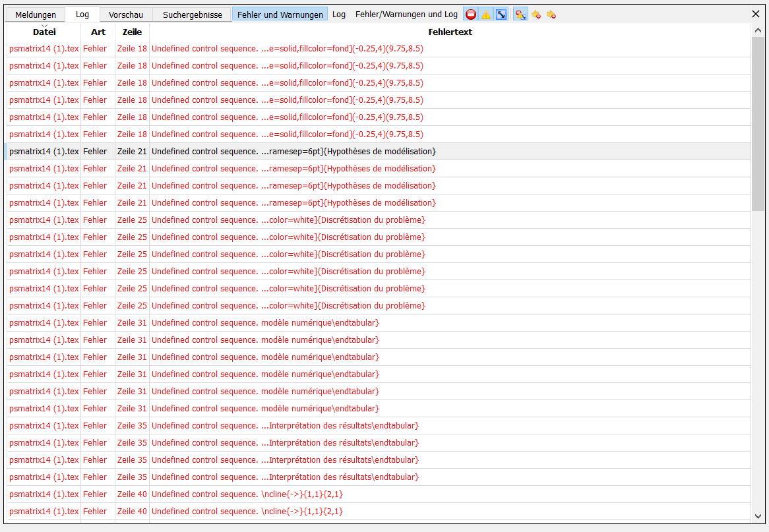Toggle the red error filter icon
769x532 pixels.
pyautogui.click(x=471, y=15)
